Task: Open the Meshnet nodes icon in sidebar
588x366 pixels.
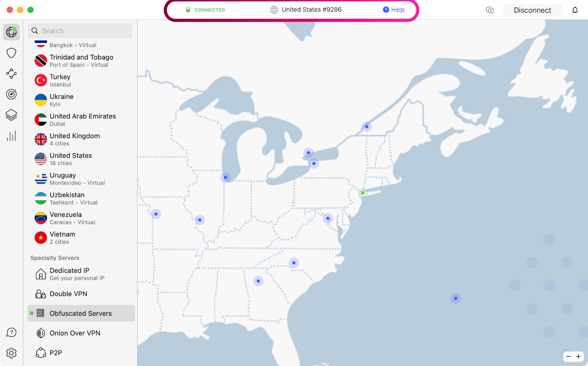Action: pyautogui.click(x=11, y=74)
